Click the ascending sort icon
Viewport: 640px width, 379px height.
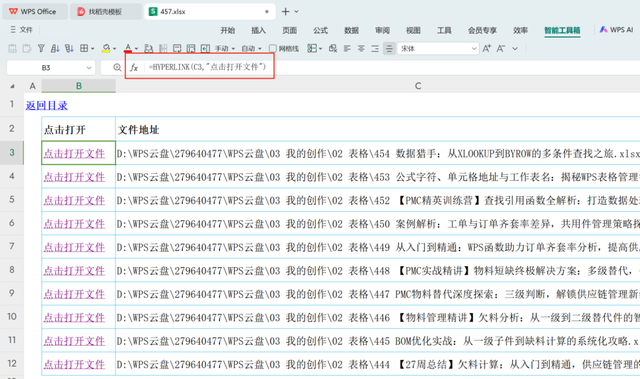click(55, 49)
